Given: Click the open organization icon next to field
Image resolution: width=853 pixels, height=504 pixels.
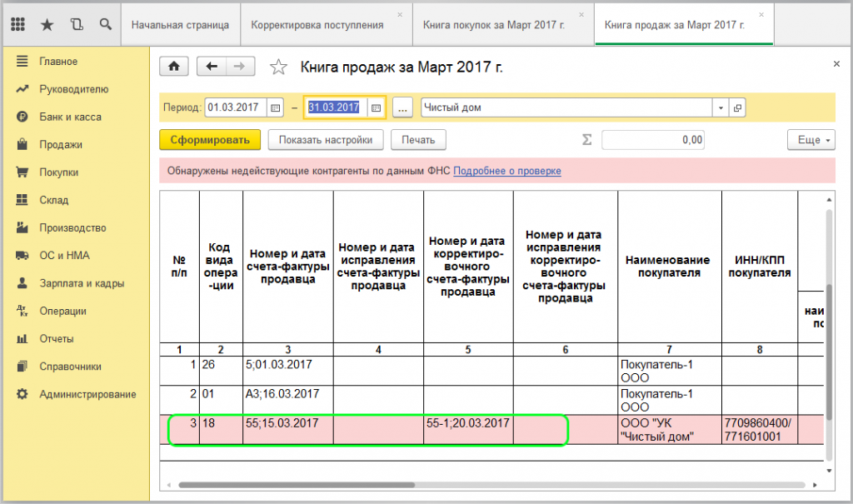Looking at the screenshot, I should 737,107.
